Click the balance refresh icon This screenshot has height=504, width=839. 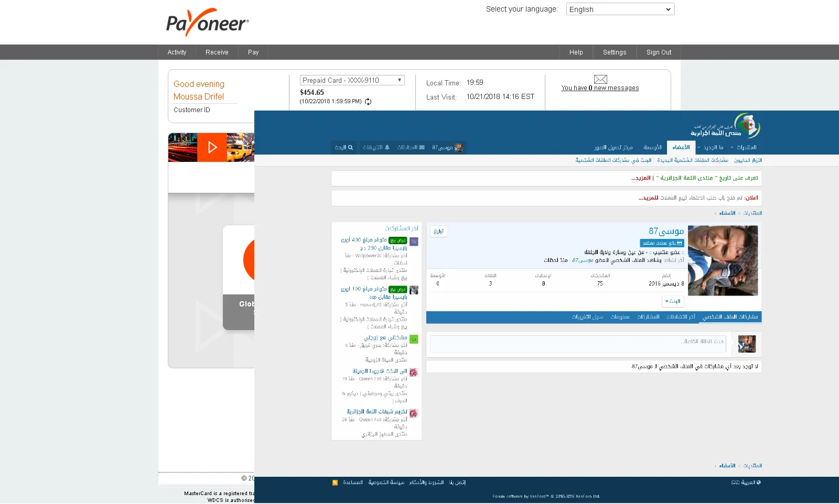pyautogui.click(x=368, y=102)
